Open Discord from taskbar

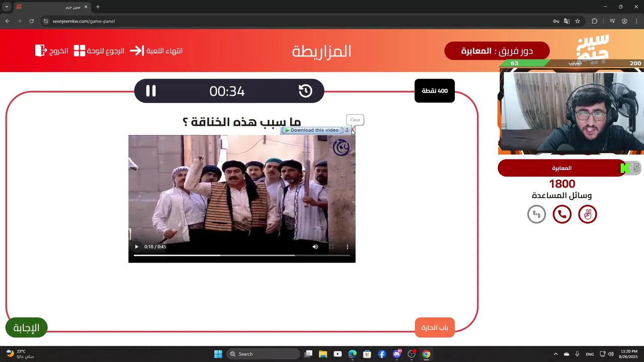click(x=397, y=354)
